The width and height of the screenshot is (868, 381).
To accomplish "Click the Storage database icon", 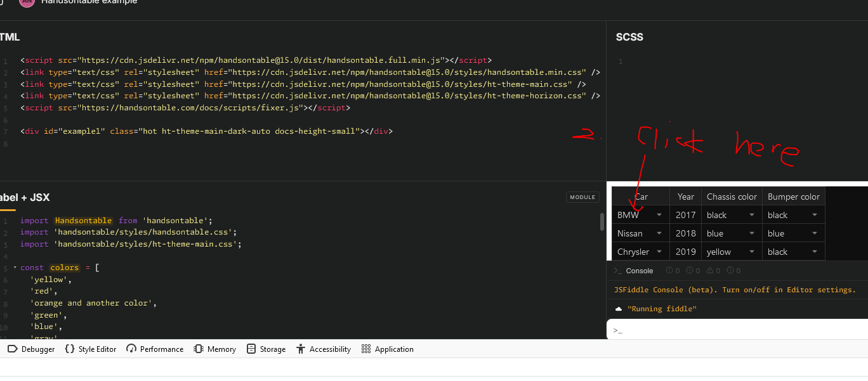I will tap(251, 349).
